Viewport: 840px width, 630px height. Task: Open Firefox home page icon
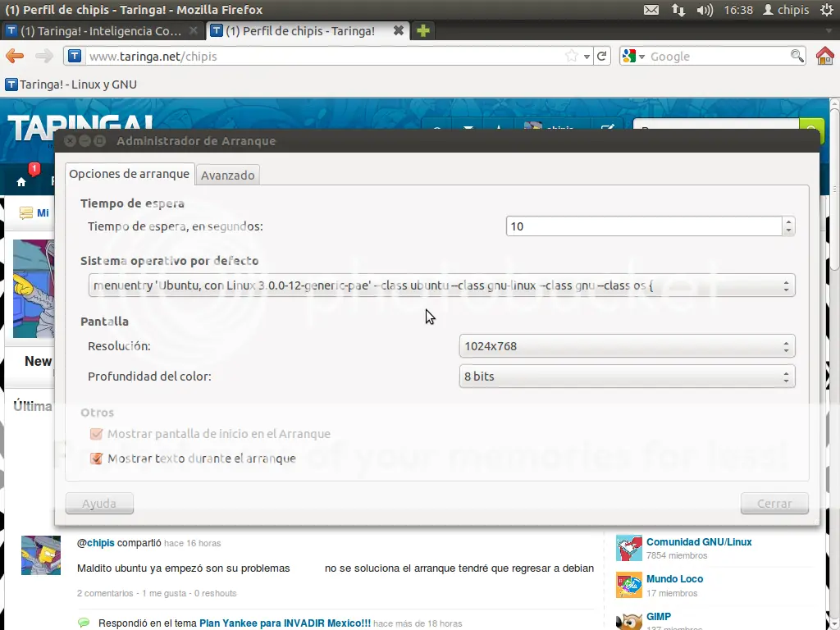coord(825,56)
